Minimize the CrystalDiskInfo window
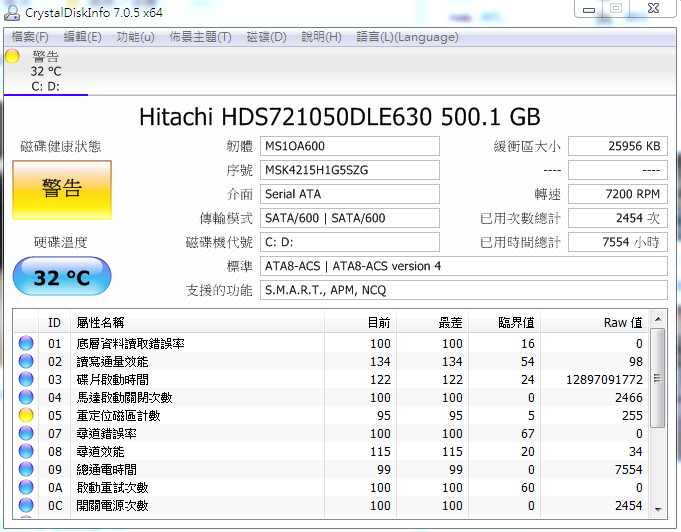The image size is (681, 532). tap(589, 9)
